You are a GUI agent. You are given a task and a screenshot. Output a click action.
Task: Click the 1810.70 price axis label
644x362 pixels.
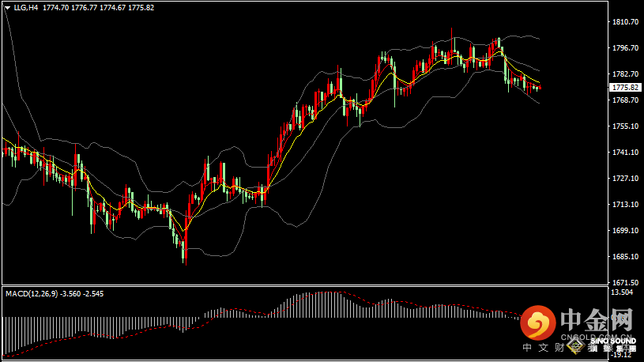point(625,22)
